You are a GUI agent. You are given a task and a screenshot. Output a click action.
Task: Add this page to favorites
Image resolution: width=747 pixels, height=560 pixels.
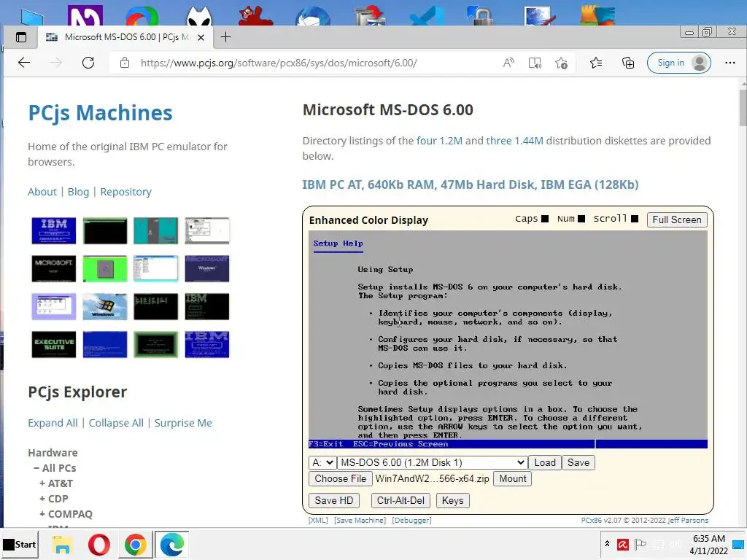[561, 63]
